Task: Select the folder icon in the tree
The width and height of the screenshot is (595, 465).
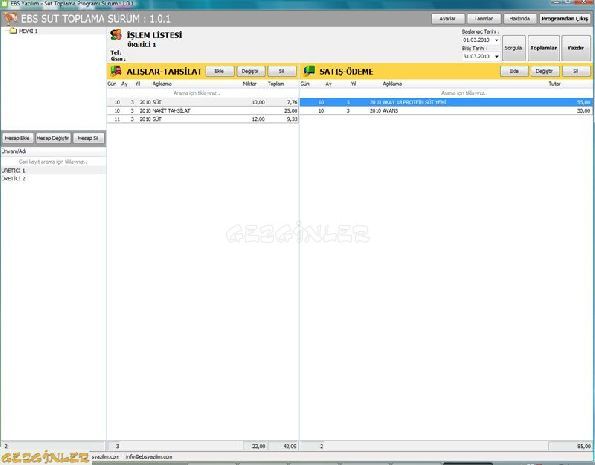Action: pyautogui.click(x=13, y=31)
